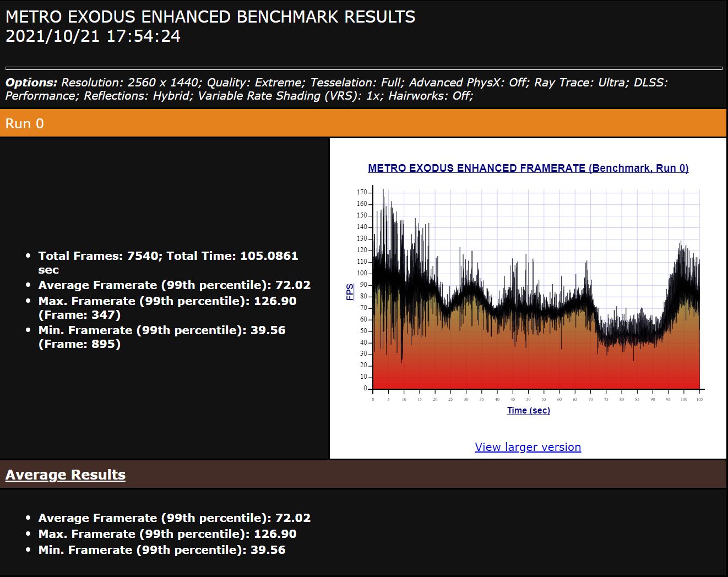Open the View larger version link
The image size is (728, 577).
(x=528, y=447)
